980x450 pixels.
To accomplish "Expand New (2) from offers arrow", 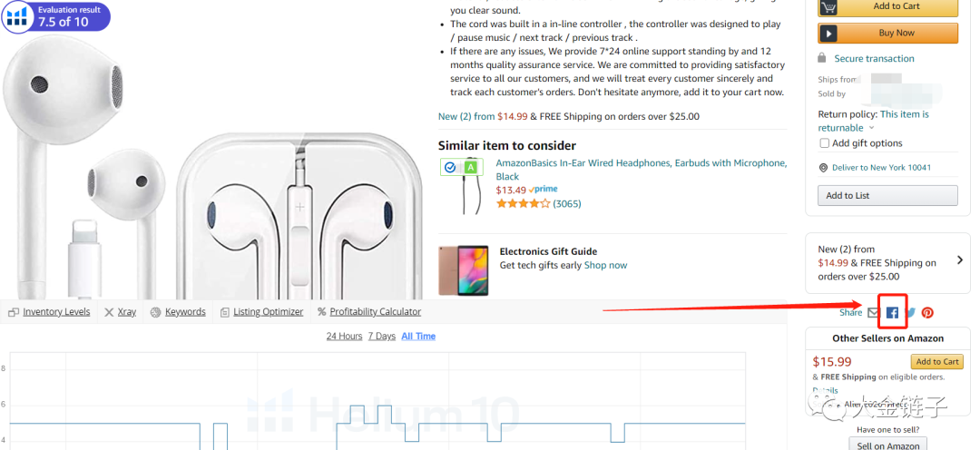I will click(960, 260).
